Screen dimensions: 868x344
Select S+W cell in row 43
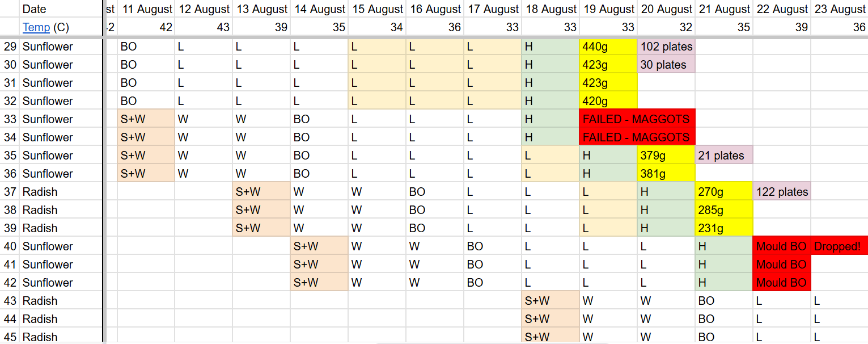[551, 301]
